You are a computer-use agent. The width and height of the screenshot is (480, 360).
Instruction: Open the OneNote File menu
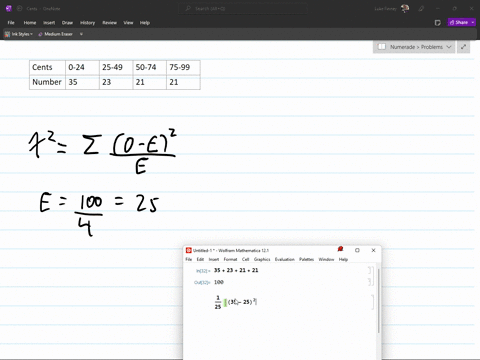11,23
